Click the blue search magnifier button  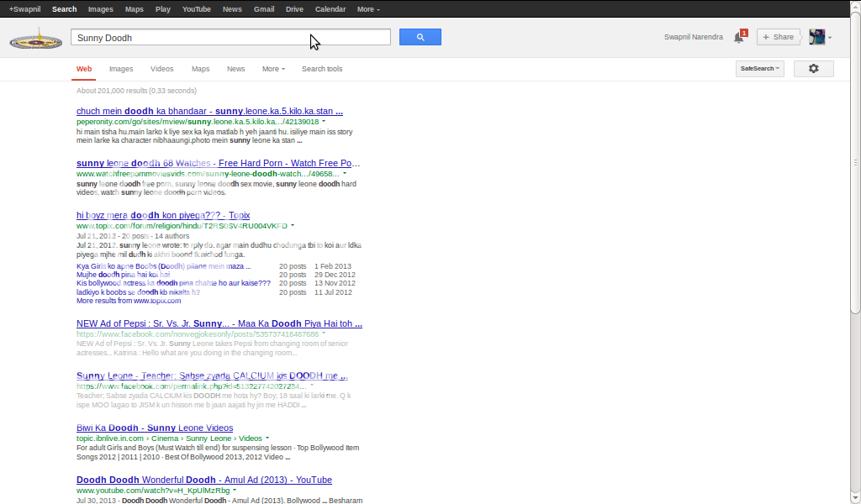coord(420,37)
